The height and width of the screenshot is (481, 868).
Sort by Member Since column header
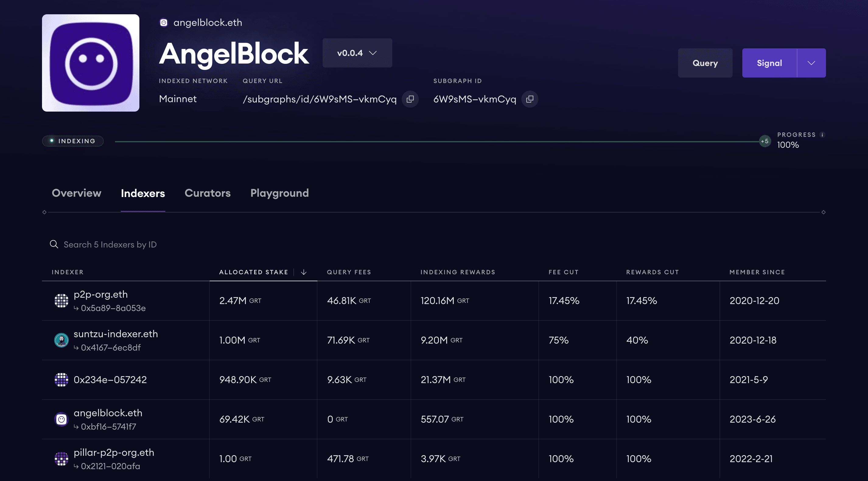(x=757, y=272)
